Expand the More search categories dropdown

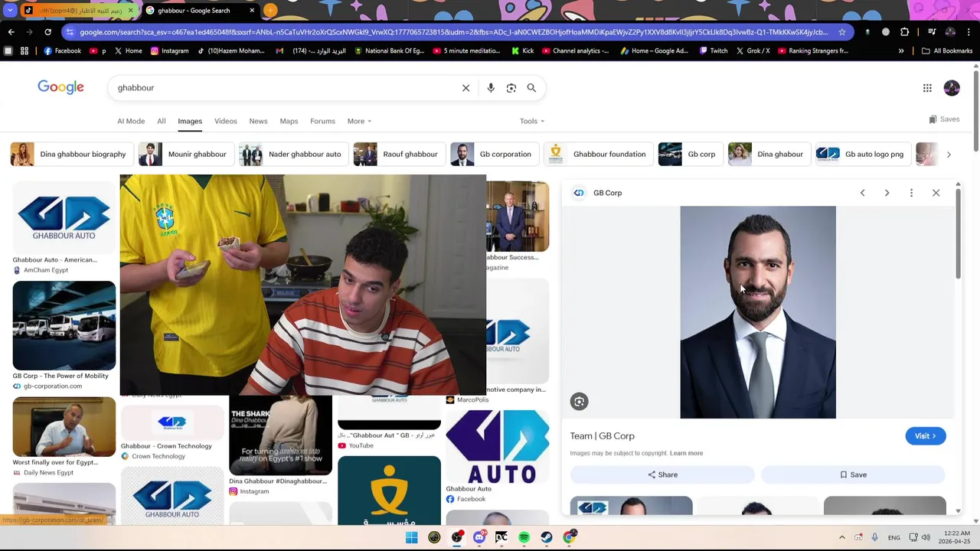pyautogui.click(x=359, y=121)
